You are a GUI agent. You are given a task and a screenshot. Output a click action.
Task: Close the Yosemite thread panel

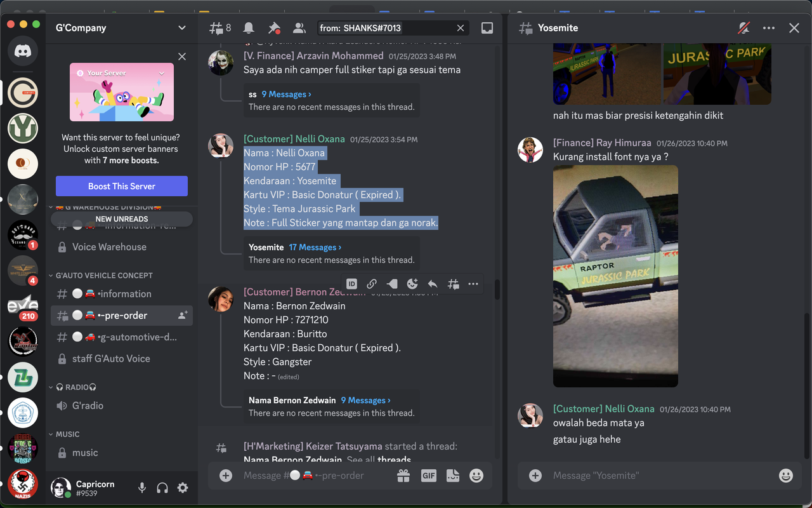pos(794,28)
